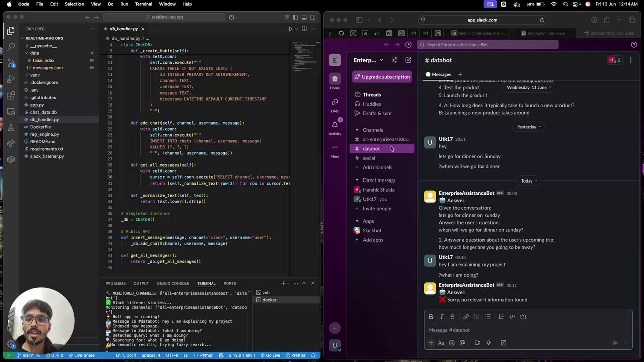The height and width of the screenshot is (362, 644).
Task: Expand the __pycache__ folder
Action: click(26, 46)
